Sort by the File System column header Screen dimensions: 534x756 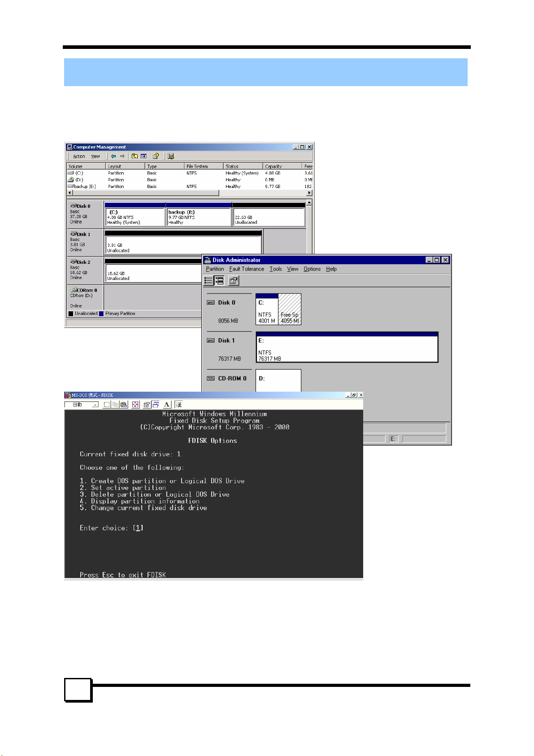tap(204, 166)
